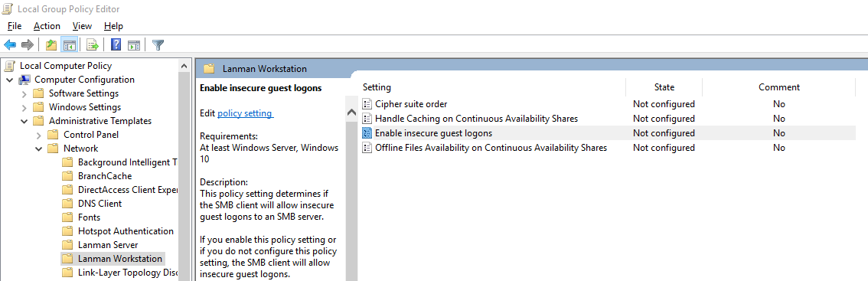Click the Filter funnel toolbar icon
This screenshot has width=868, height=281.
pos(158,45)
